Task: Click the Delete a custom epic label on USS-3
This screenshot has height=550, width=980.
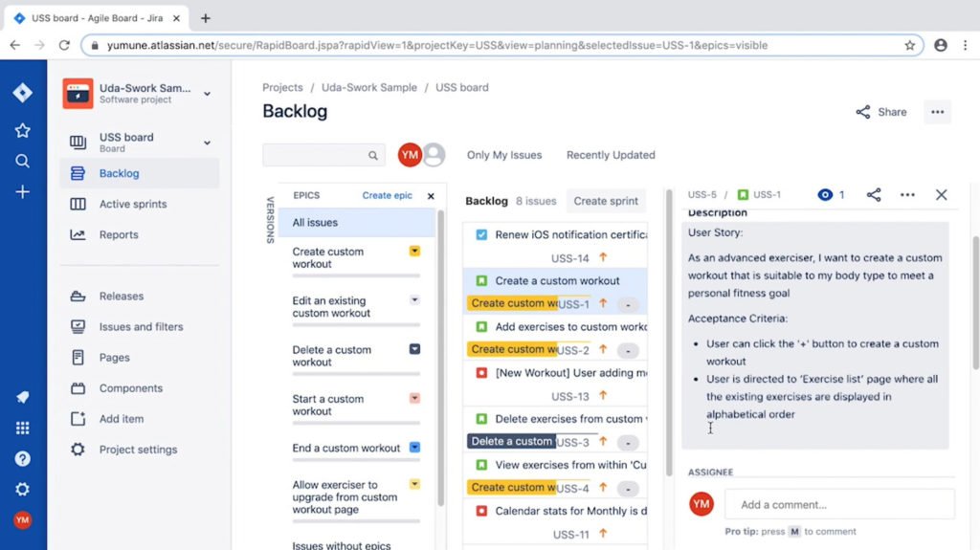Action: tap(511, 441)
